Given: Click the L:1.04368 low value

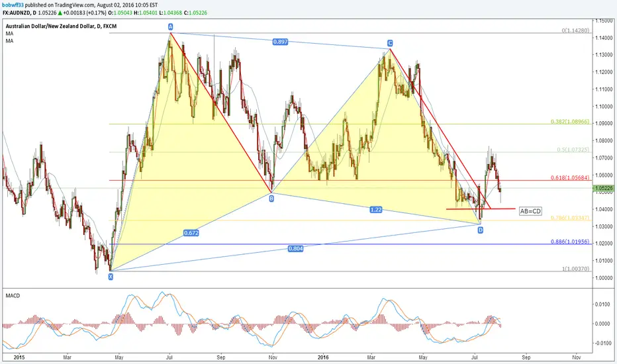Looking at the screenshot, I should click(x=171, y=13).
